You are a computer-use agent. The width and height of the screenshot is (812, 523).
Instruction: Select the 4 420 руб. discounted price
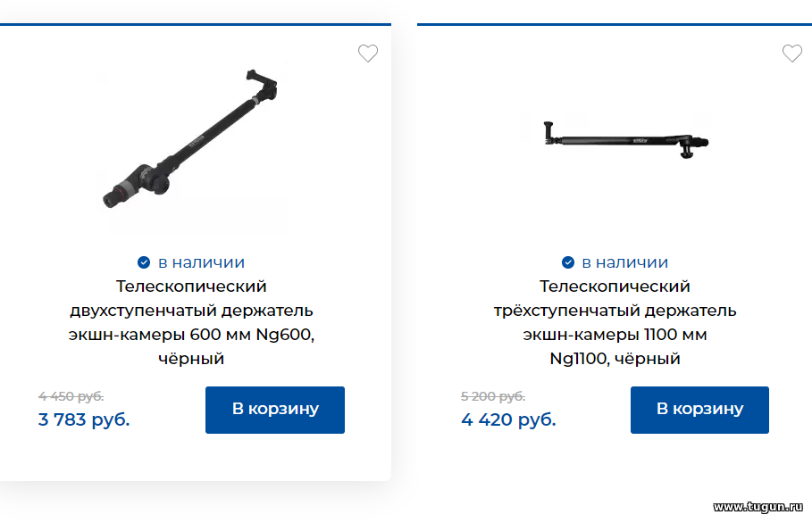point(508,419)
